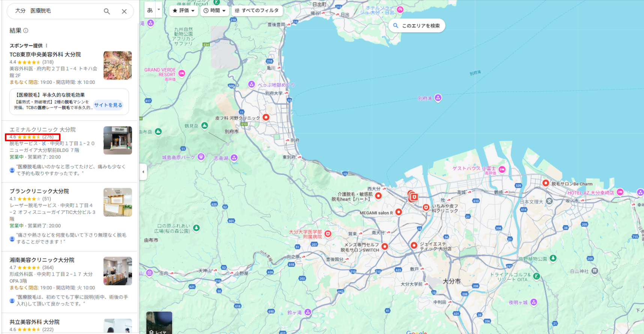Open the three-dot menu beside スポンサー提供
The width and height of the screenshot is (644, 334).
pos(47,45)
